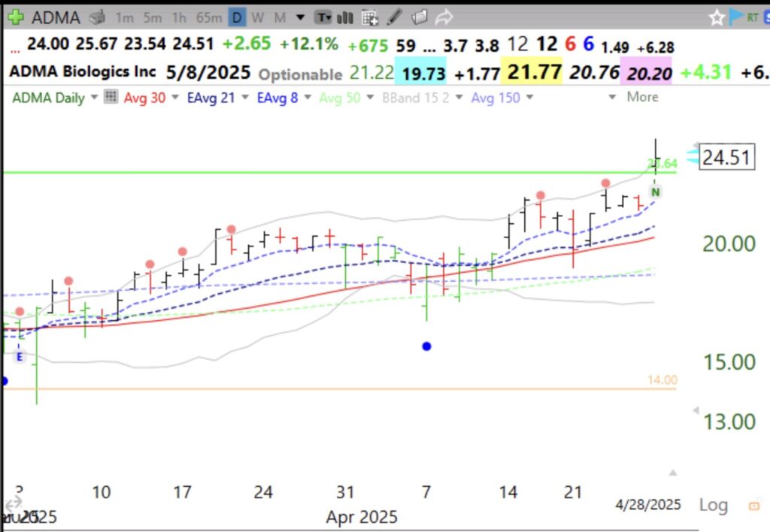
Task: Click the ADMA Biologics Inc company name
Action: coord(83,71)
